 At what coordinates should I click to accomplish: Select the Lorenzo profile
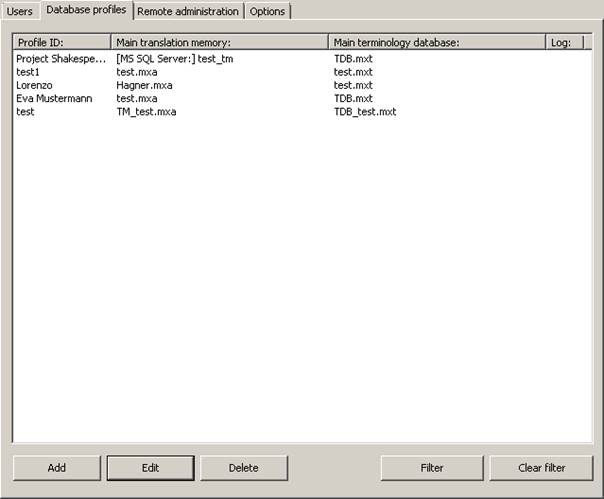coord(35,86)
